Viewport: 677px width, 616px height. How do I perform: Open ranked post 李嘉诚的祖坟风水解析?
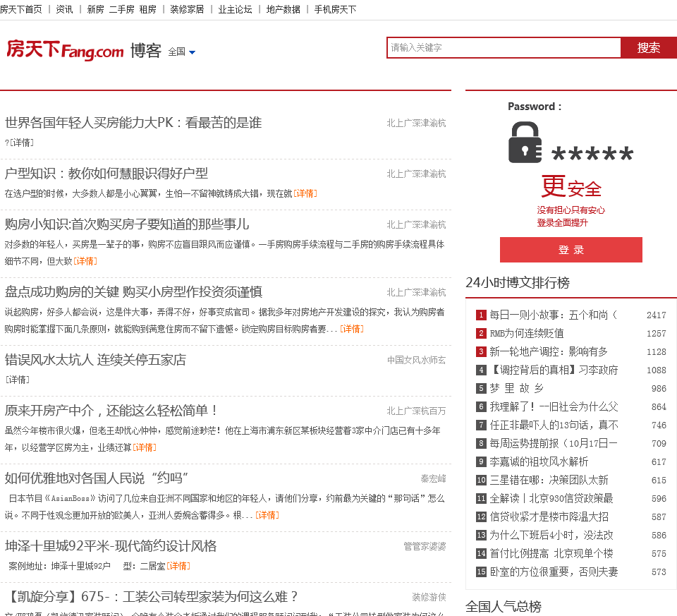[539, 461]
